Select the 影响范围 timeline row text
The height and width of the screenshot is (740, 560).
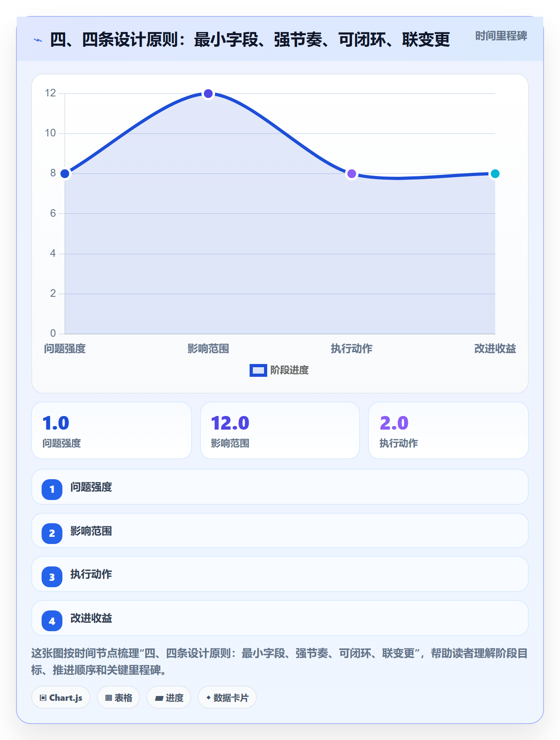click(91, 531)
